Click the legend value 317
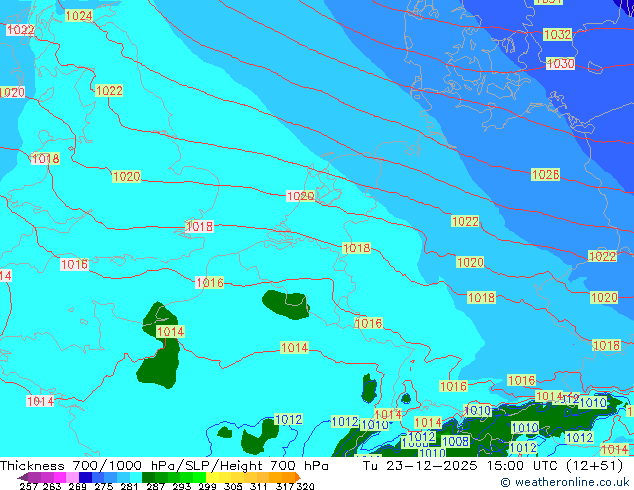 [285, 486]
